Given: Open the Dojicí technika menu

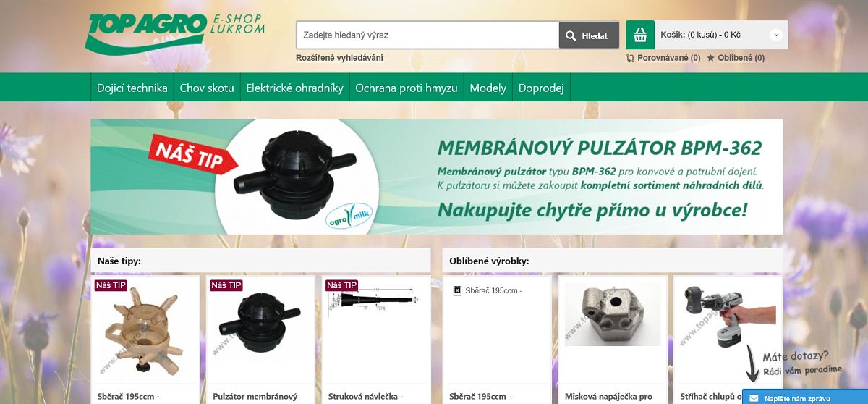Looking at the screenshot, I should [x=132, y=88].
